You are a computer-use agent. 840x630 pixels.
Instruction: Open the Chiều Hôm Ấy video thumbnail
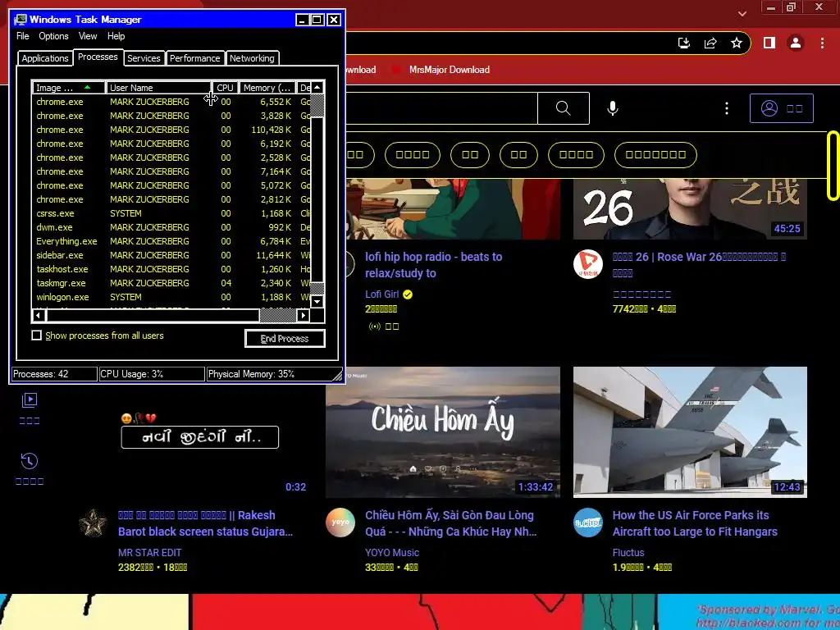pos(443,431)
